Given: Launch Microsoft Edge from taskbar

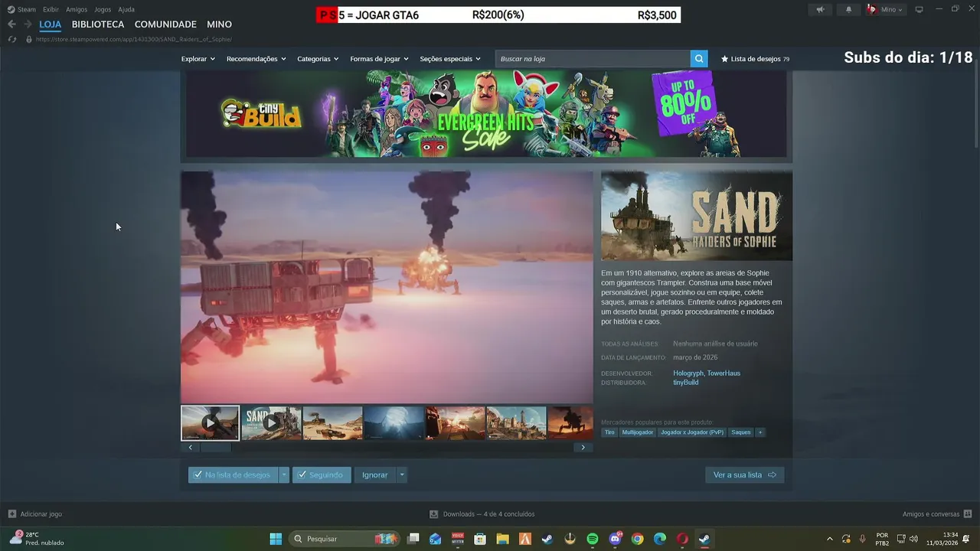Looking at the screenshot, I should point(659,539).
